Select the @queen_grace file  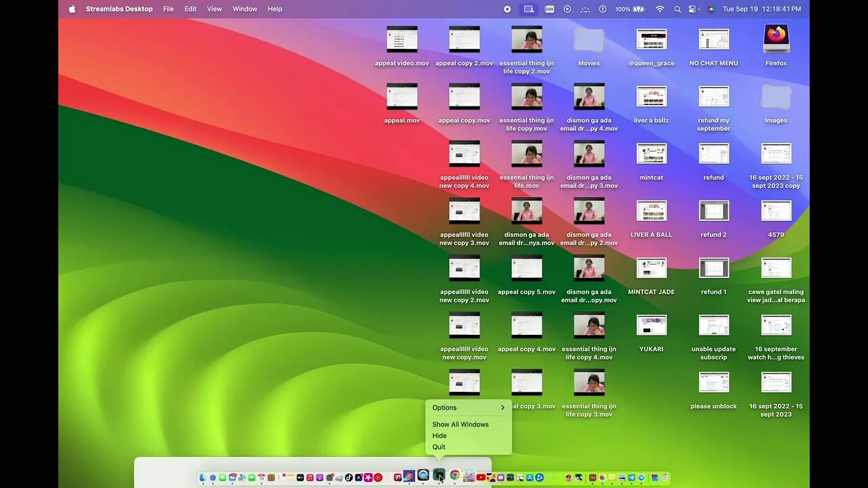pos(652,39)
